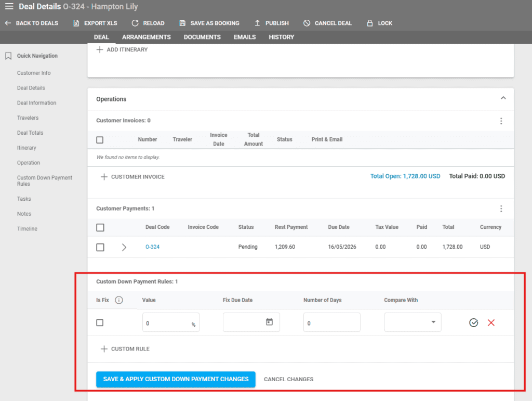Delete custom rule with red X
532x401 pixels.
click(491, 323)
